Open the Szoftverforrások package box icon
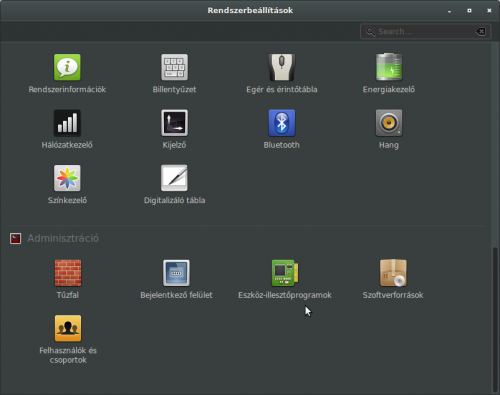This screenshot has width=500, height=395. pos(393,273)
